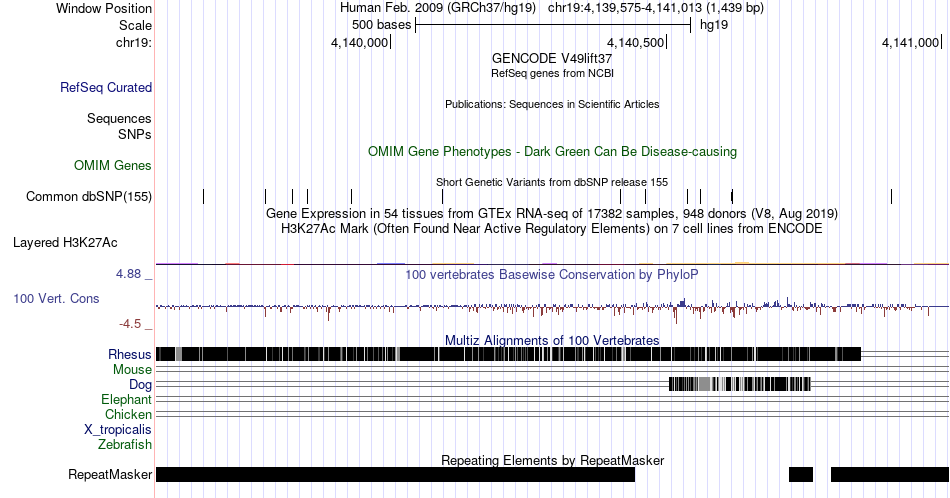The height and width of the screenshot is (498, 950).
Task: Click the GENCODE V49lift37 track title
Action: pos(552,59)
